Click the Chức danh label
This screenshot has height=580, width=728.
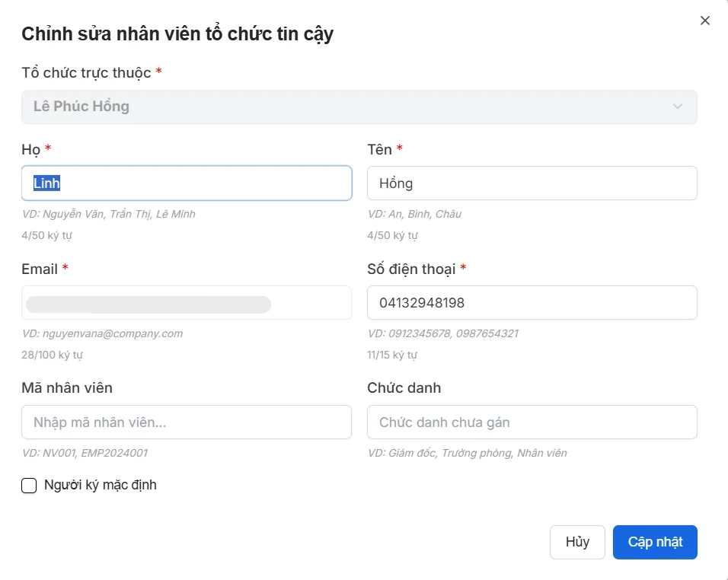click(x=404, y=387)
